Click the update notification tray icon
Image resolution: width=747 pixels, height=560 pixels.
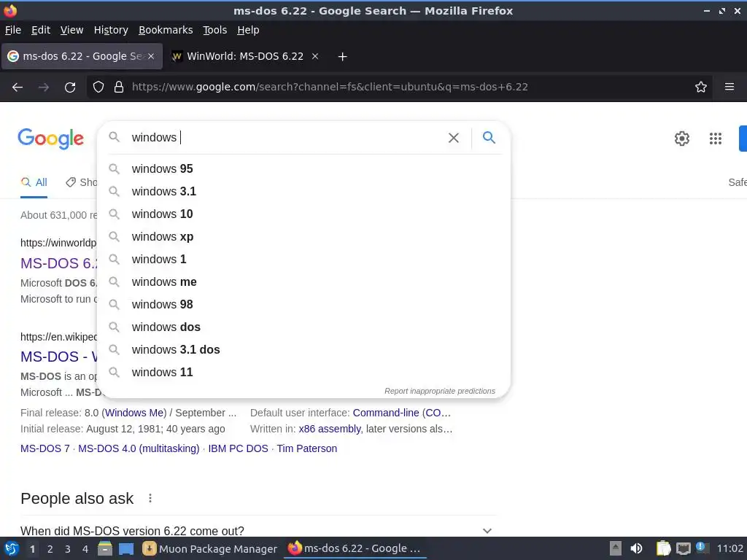pyautogui.click(x=701, y=548)
